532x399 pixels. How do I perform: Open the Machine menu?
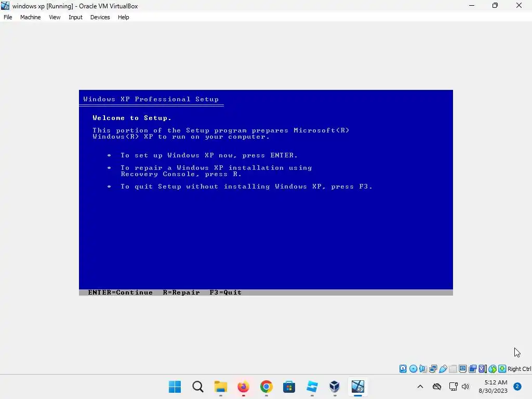pyautogui.click(x=31, y=17)
